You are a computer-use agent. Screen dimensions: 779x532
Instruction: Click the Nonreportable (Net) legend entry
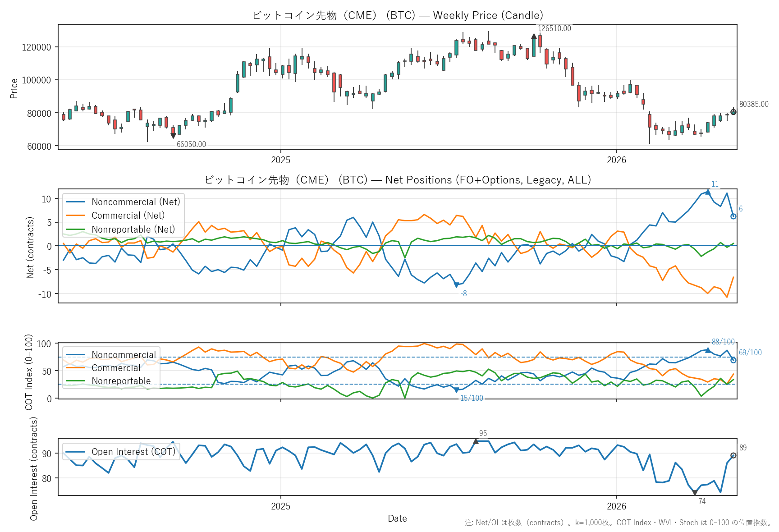click(x=120, y=229)
